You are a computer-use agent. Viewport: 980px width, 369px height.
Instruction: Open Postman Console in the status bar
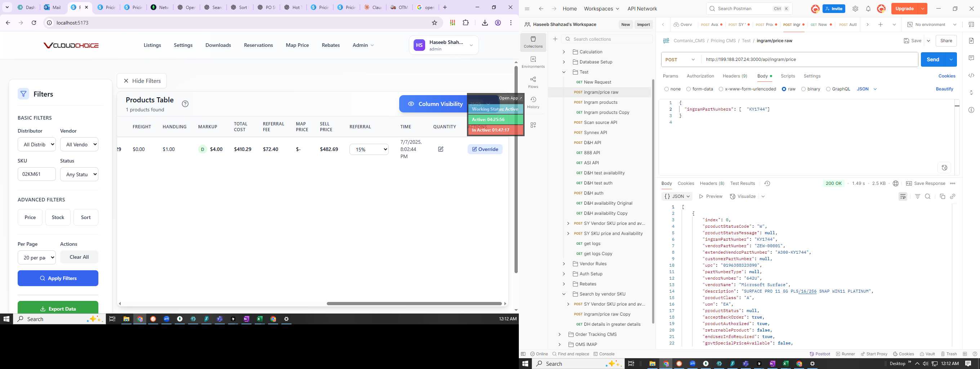point(604,354)
